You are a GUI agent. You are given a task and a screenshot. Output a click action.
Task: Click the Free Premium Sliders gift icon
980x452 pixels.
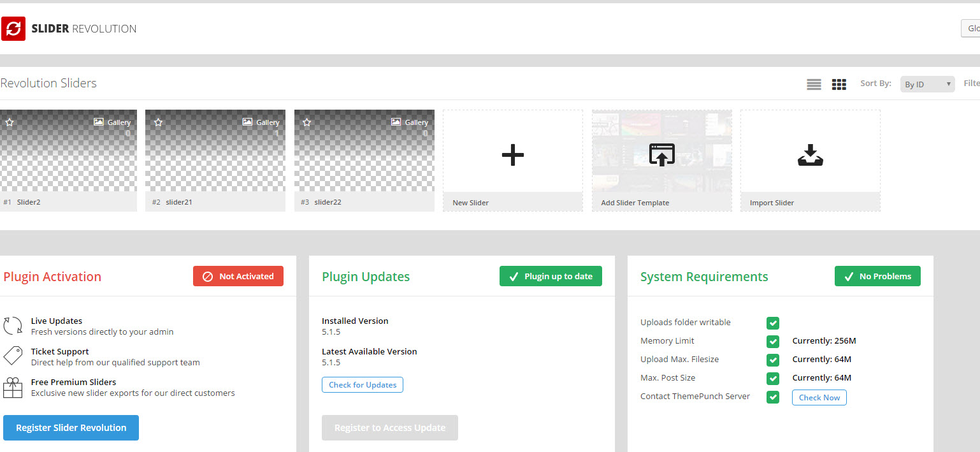(13, 387)
